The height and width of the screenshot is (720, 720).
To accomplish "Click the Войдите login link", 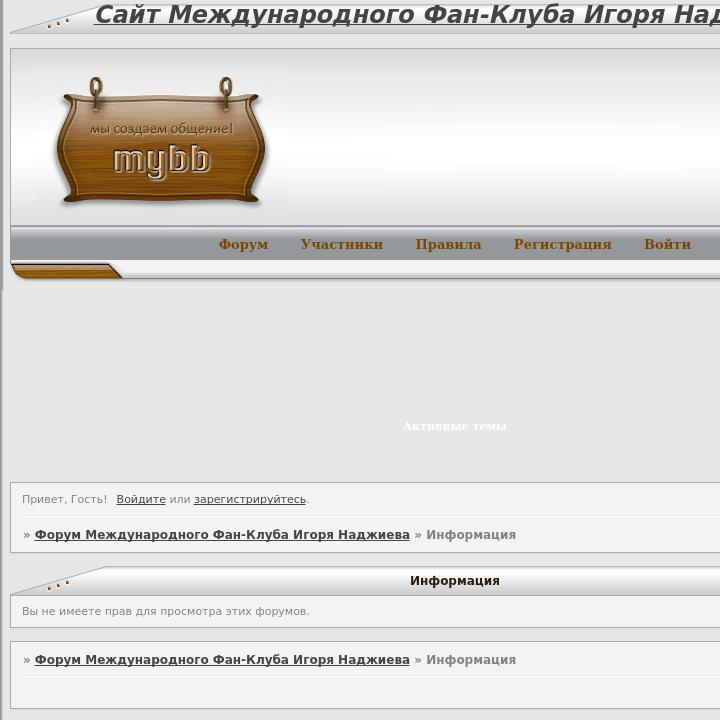I will [141, 499].
